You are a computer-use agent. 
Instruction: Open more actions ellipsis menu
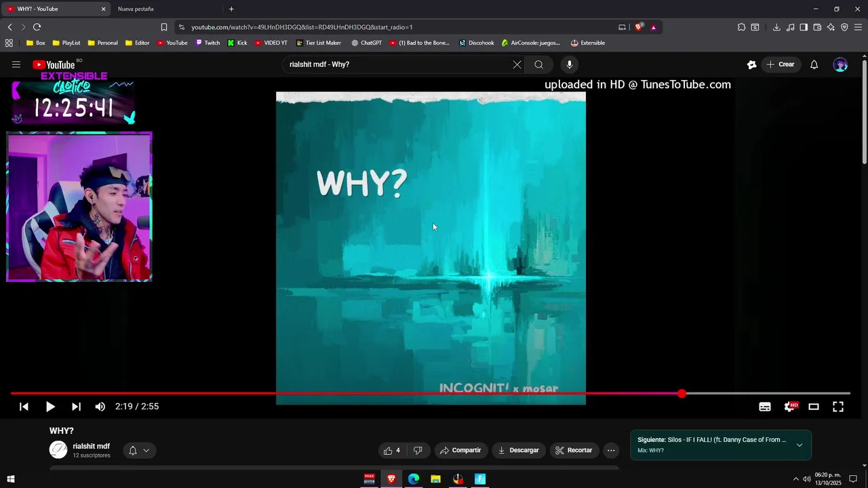(x=611, y=450)
